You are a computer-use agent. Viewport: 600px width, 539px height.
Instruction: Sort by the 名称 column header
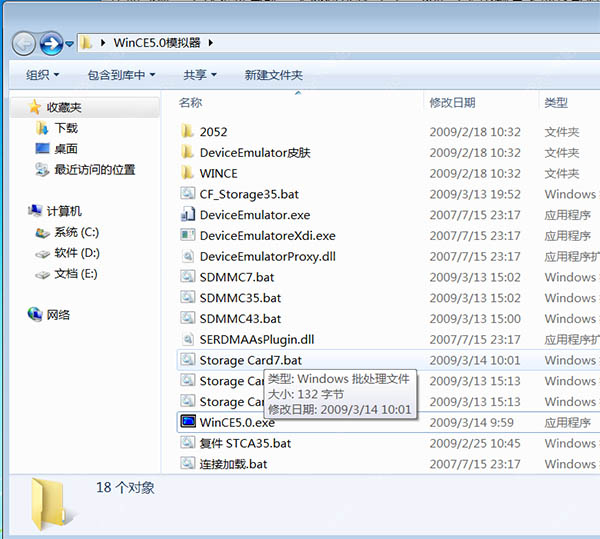(x=191, y=103)
